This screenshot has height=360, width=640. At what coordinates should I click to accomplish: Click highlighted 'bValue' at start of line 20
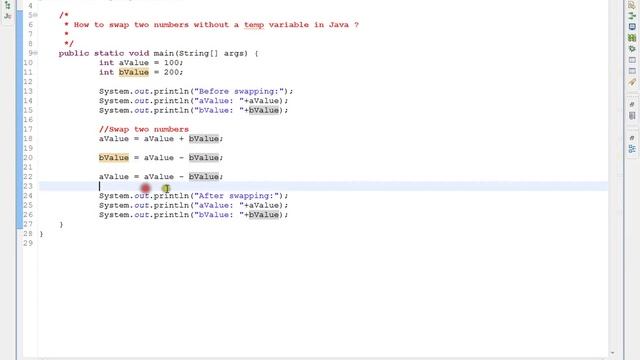point(114,158)
